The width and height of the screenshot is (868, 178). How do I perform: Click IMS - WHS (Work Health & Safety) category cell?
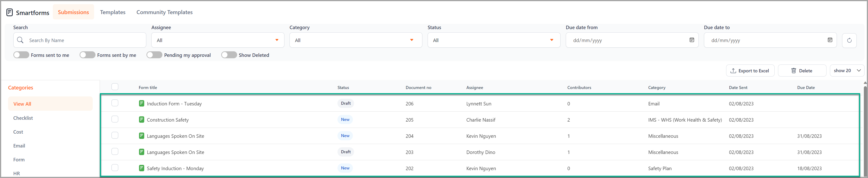pyautogui.click(x=685, y=120)
